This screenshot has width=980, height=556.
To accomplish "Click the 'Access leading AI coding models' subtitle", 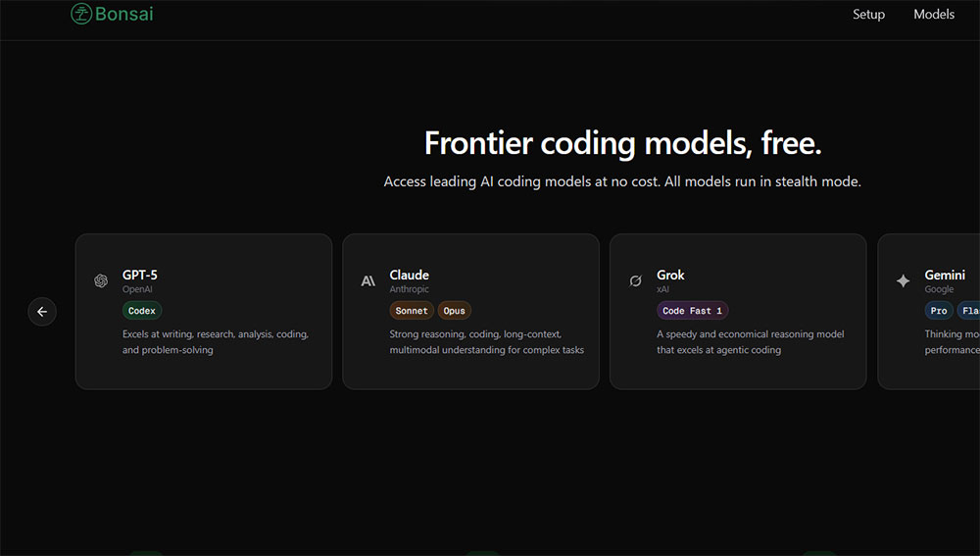I will click(622, 181).
